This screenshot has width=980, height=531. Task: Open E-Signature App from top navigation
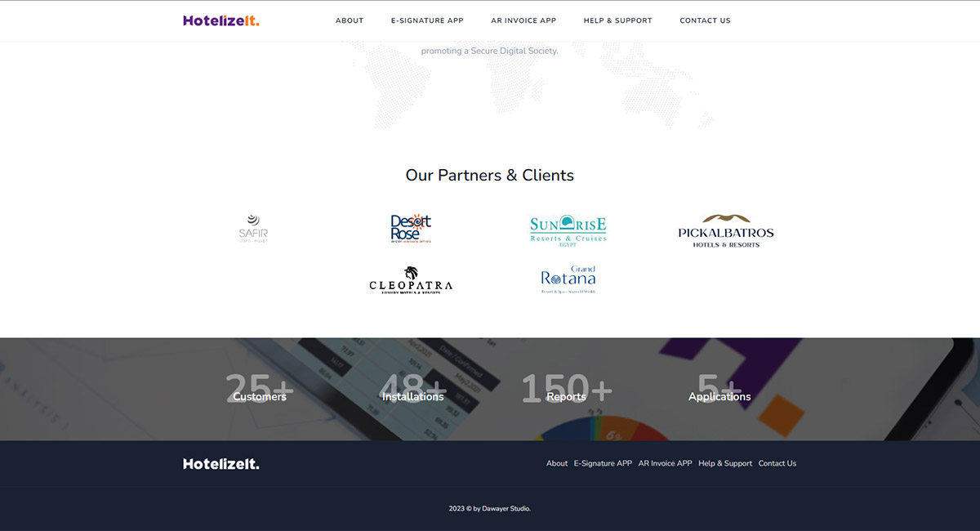[427, 20]
